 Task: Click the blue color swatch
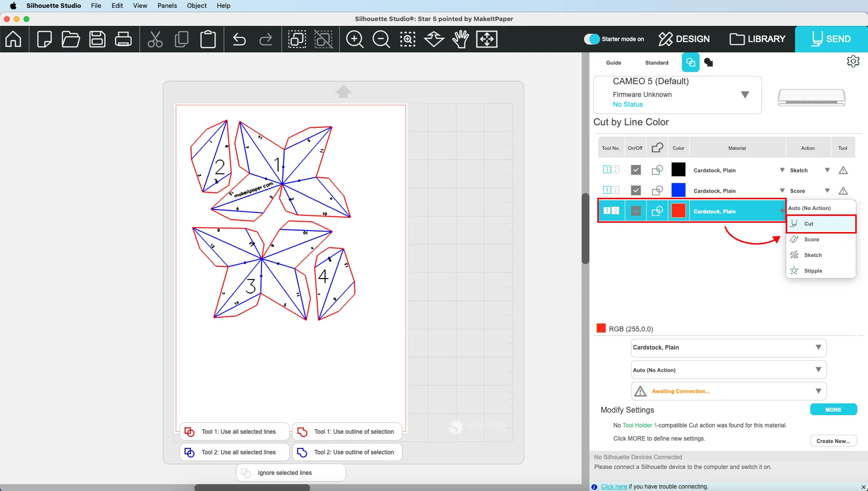[679, 190]
